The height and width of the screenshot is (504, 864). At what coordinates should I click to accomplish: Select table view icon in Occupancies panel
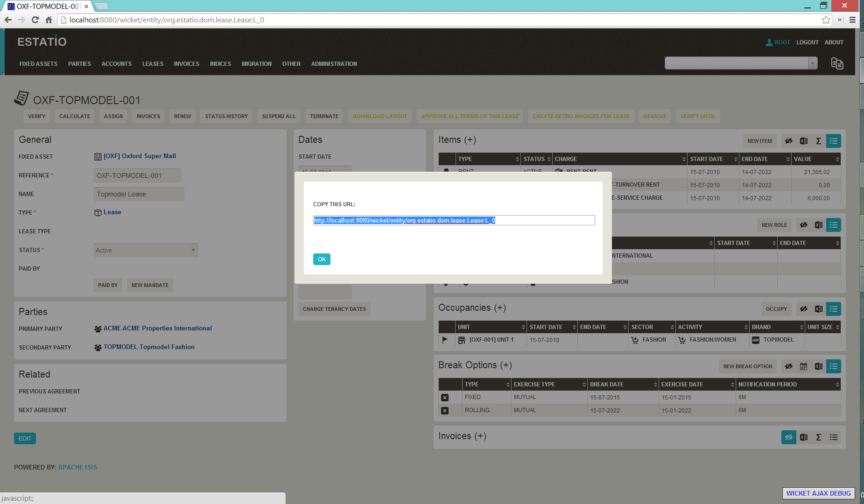point(834,309)
